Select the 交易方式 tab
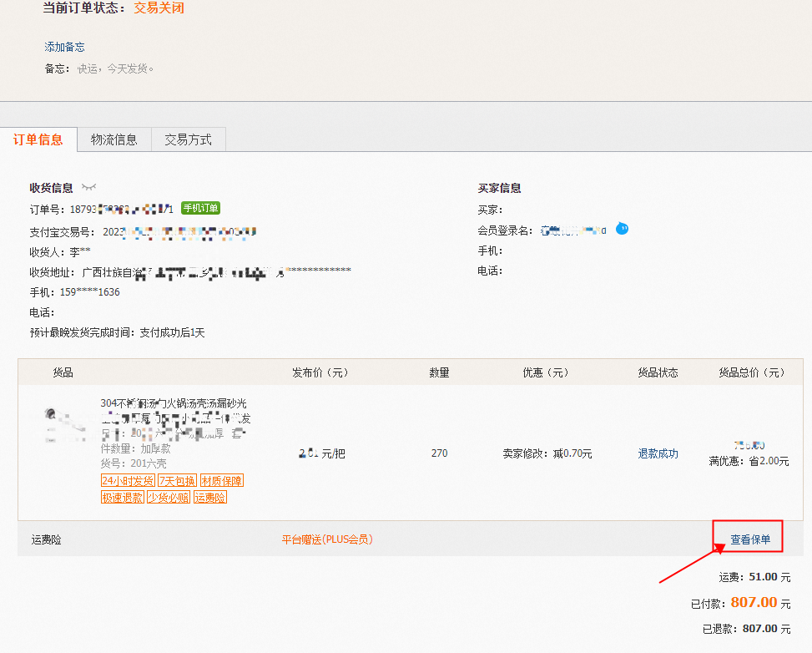 pos(188,139)
